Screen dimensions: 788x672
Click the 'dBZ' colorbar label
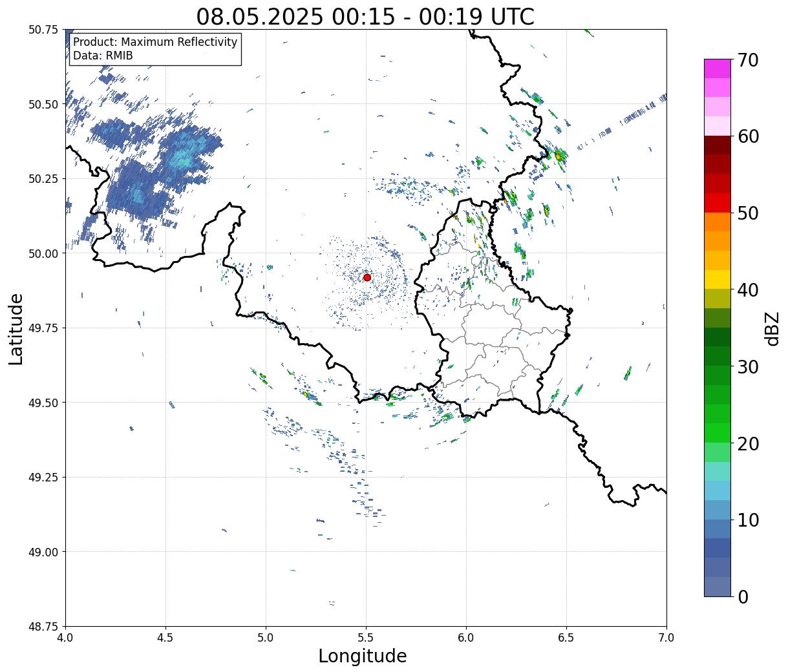pos(772,328)
